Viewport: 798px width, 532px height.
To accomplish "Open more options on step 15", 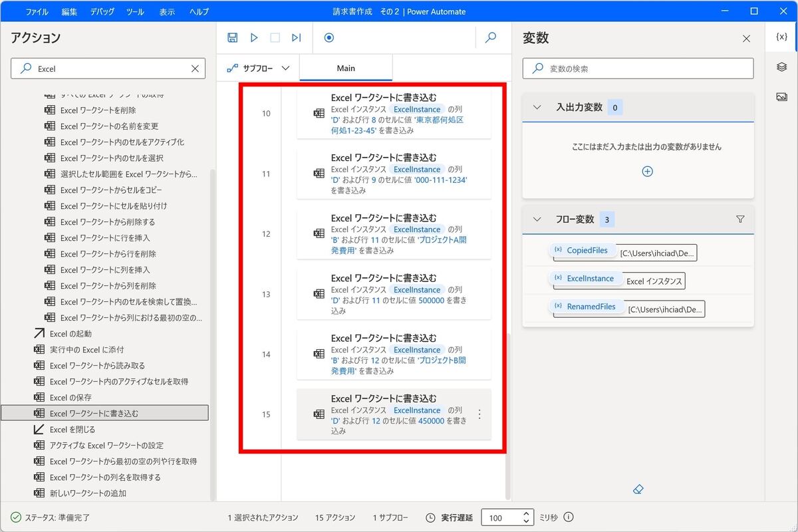I will click(479, 414).
